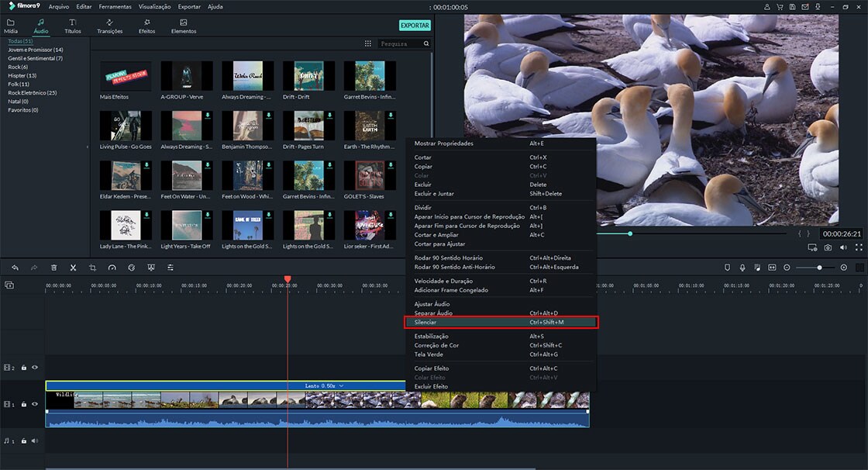Open the user account icon
Image resolution: width=868 pixels, height=470 pixels.
pos(766,7)
